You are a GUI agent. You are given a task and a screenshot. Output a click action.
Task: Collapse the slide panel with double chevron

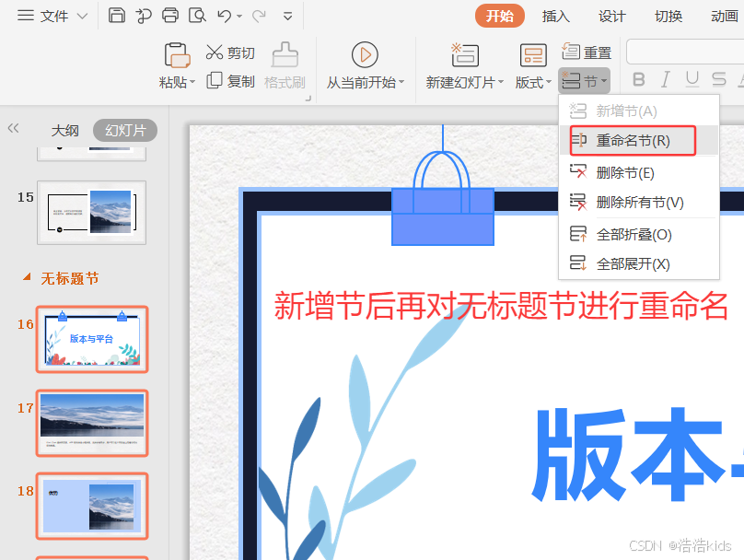click(x=13, y=128)
